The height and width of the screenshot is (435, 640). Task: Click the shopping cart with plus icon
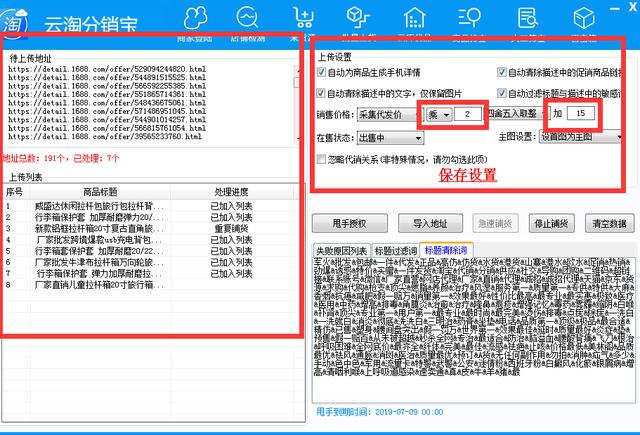pos(304,18)
